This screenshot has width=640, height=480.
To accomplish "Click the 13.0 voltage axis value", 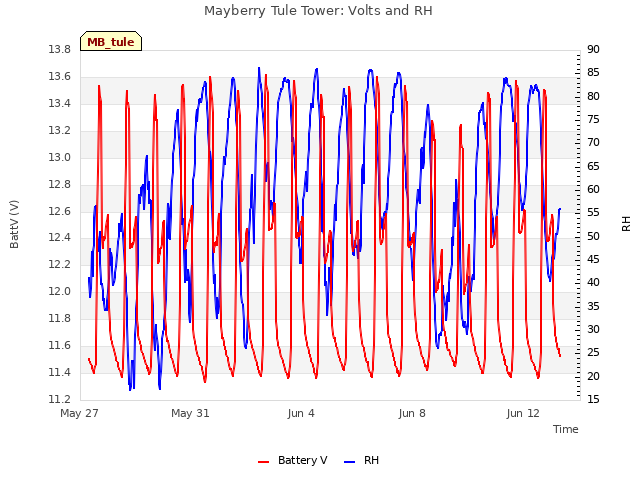I will 60,158.
